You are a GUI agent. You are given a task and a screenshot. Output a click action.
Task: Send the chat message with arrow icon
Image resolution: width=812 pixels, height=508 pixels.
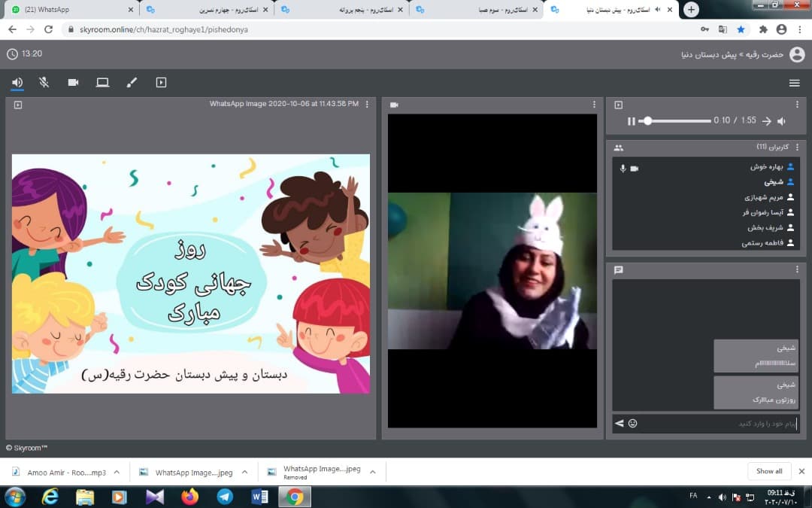tap(620, 424)
